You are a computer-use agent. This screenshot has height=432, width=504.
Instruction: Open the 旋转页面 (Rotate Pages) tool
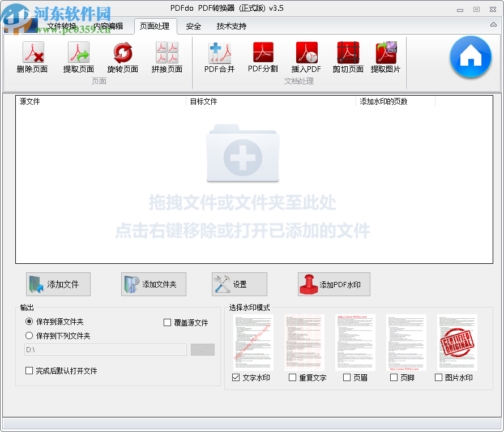(x=122, y=57)
